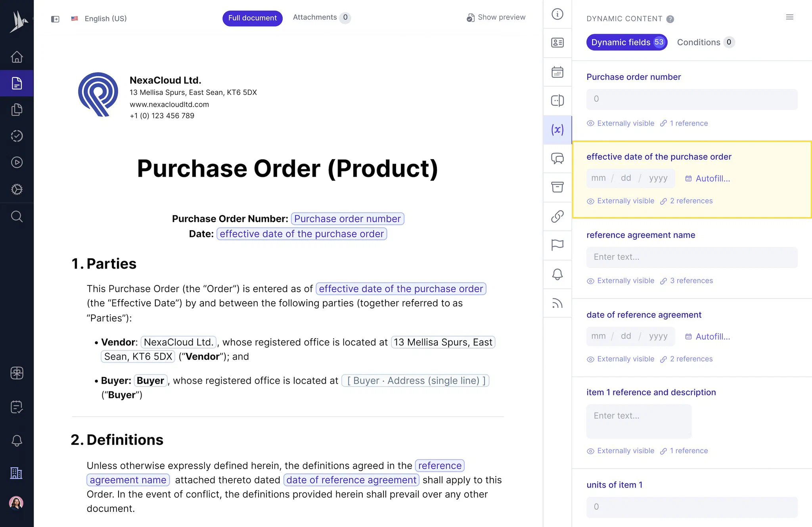Open the Dynamic content help question icon

tap(670, 19)
